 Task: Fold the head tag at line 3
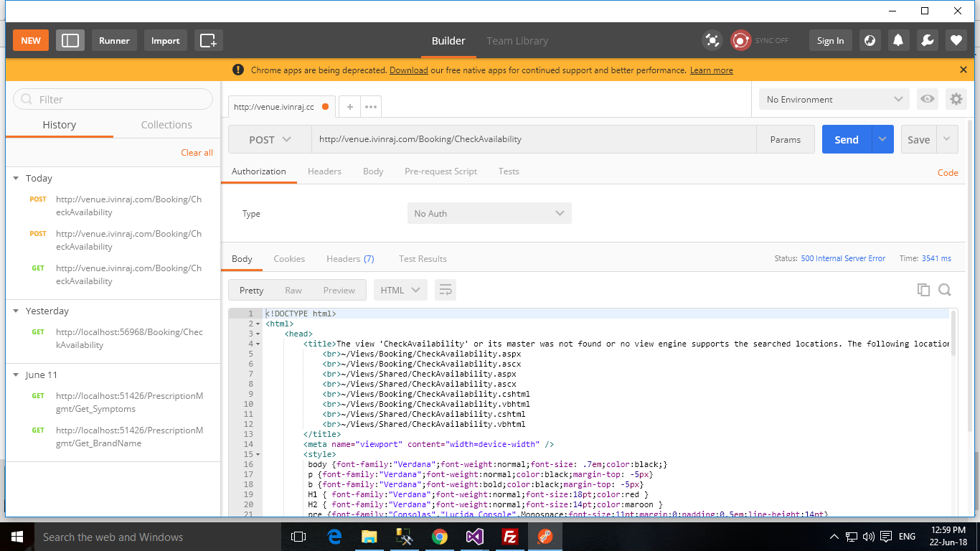[x=258, y=334]
